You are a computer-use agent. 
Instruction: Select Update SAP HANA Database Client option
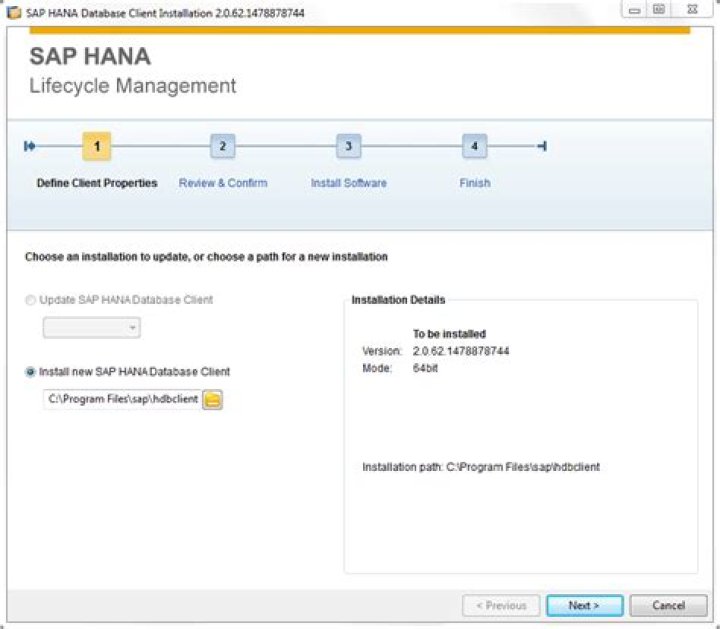[31, 300]
